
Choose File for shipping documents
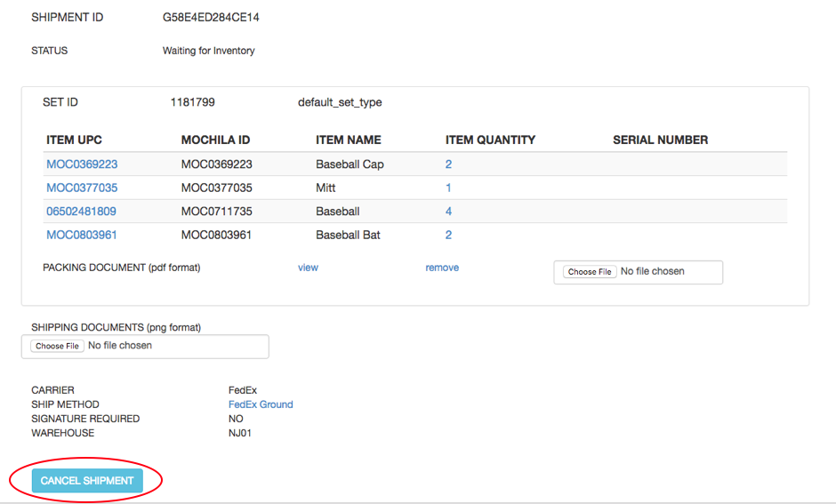(x=58, y=346)
